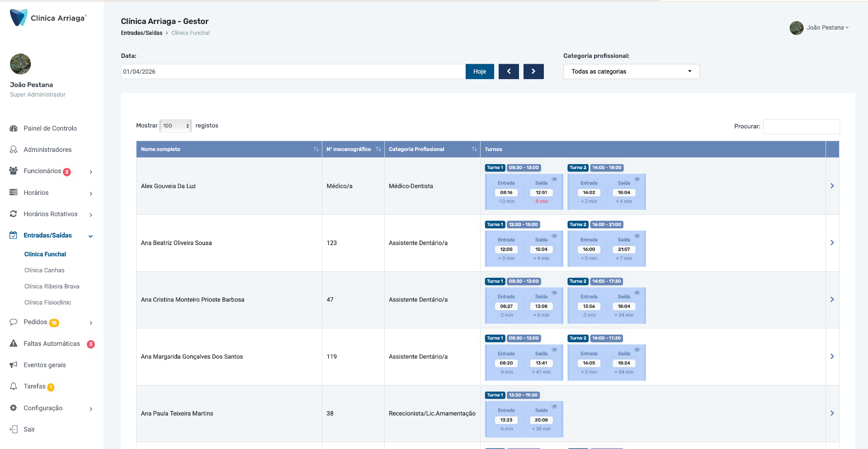Click Entradas/Saídas breadcrumb link
Screen dimensions: 868x449
[x=142, y=33]
